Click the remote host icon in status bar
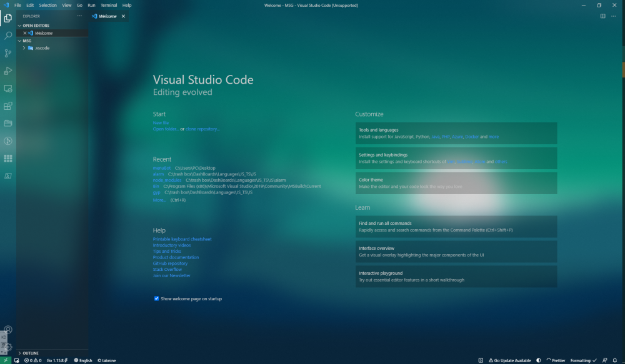 coord(16,360)
